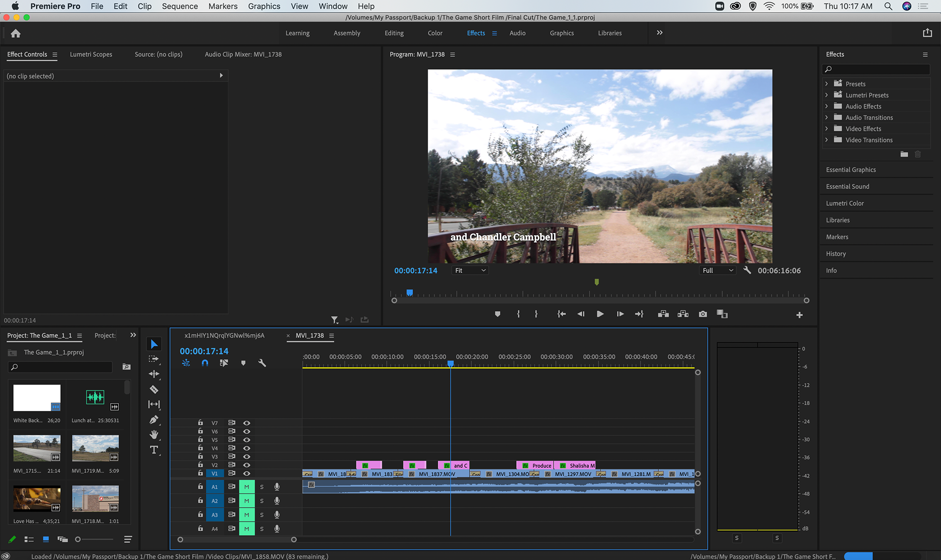Solo track A2
The height and width of the screenshot is (560, 941).
262,501
